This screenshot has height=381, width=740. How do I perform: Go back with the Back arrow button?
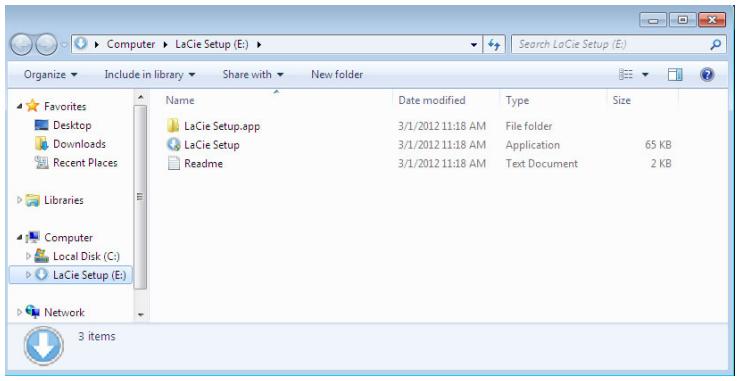pos(21,45)
